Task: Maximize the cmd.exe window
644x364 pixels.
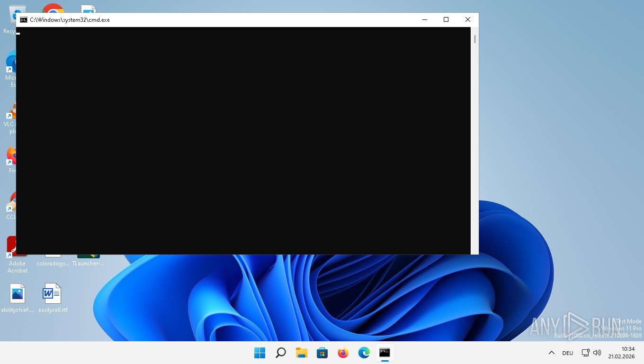Action: click(446, 19)
